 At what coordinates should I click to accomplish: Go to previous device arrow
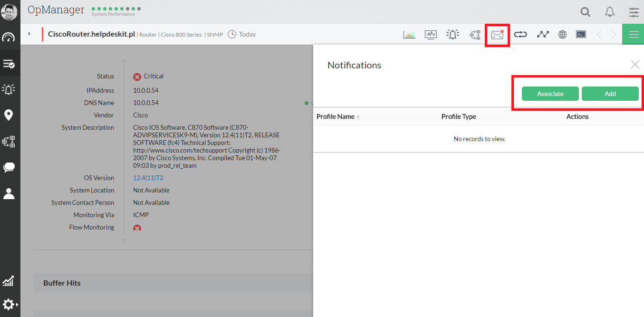599,34
